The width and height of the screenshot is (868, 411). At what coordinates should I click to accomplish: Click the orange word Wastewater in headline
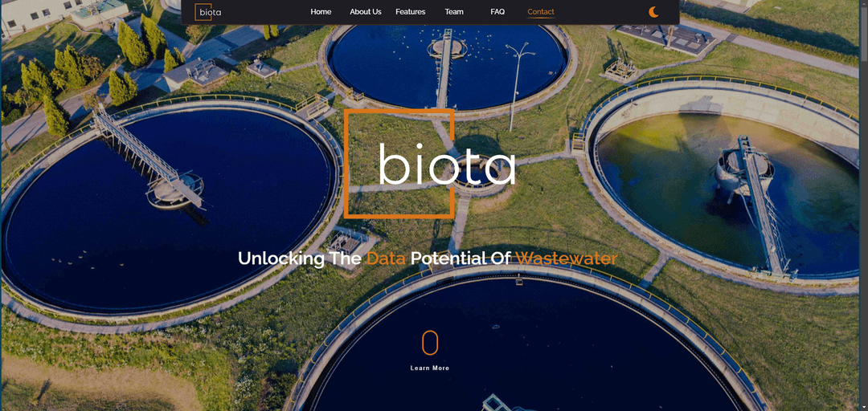567,258
